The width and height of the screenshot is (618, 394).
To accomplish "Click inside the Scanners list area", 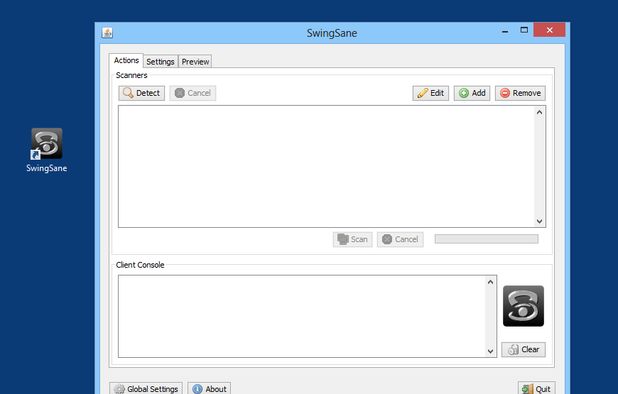I will click(x=326, y=166).
